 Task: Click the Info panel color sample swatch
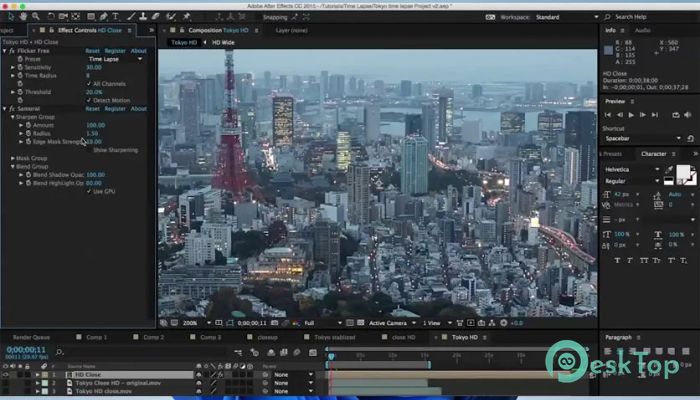coord(608,50)
